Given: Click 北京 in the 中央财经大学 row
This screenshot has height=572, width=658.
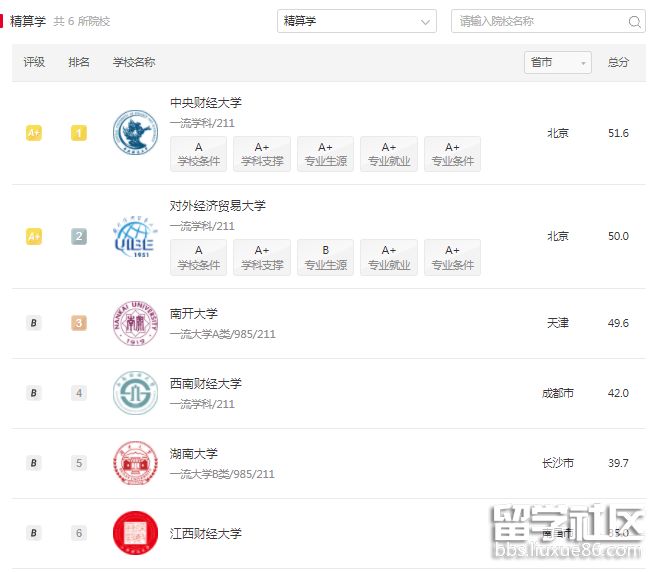Looking at the screenshot, I should pyautogui.click(x=558, y=133).
